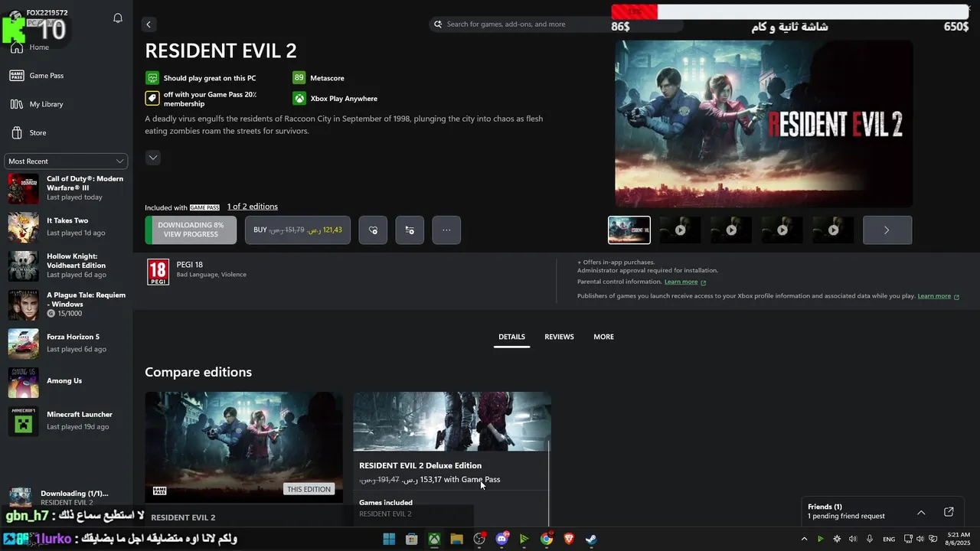Expand the game description chevron
980x551 pixels.
pos(153,158)
